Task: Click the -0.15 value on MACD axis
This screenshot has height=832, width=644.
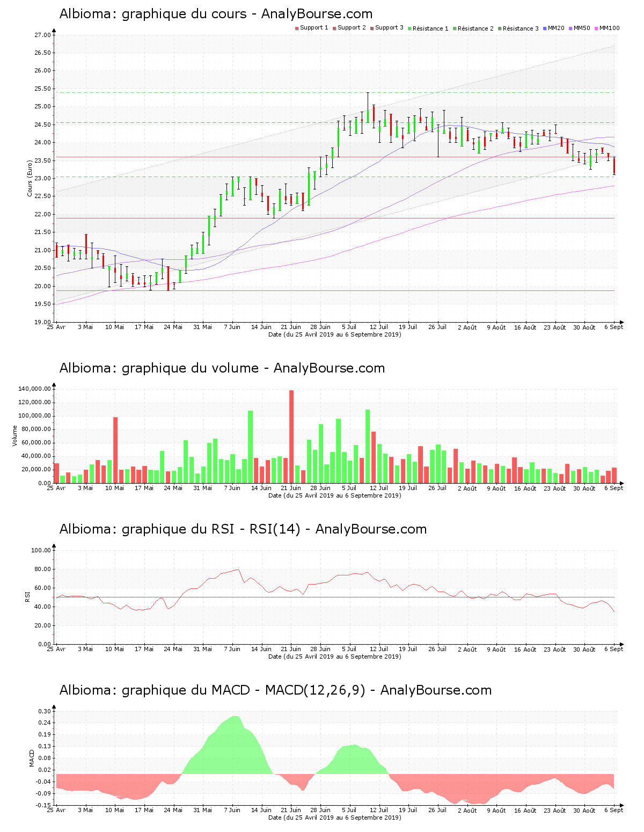Action: coord(43,805)
